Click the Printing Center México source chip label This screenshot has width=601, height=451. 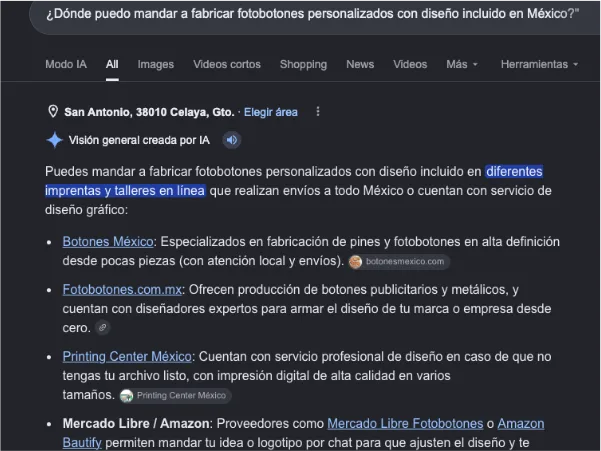[181, 395]
